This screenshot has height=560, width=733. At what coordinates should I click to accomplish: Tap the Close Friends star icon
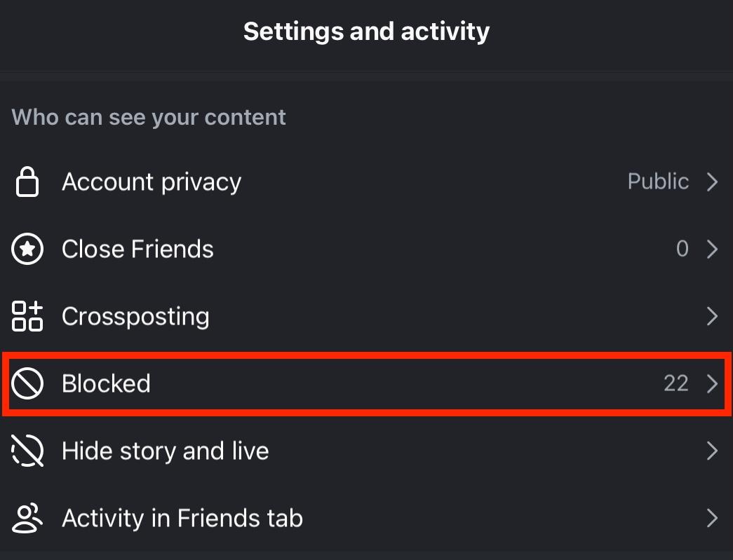27,250
